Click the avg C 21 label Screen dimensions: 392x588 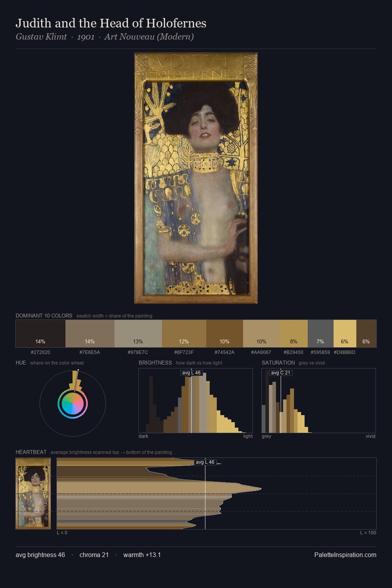point(281,373)
